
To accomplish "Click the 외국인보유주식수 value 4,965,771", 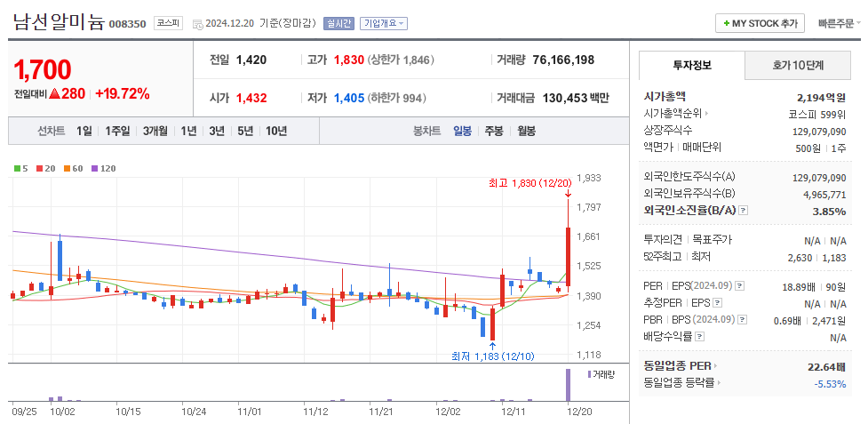I will [x=824, y=195].
